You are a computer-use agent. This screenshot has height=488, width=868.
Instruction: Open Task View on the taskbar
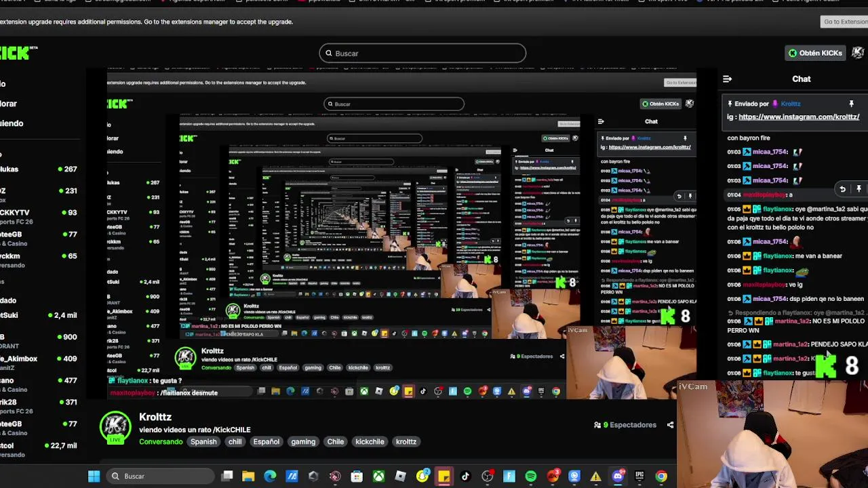click(227, 476)
